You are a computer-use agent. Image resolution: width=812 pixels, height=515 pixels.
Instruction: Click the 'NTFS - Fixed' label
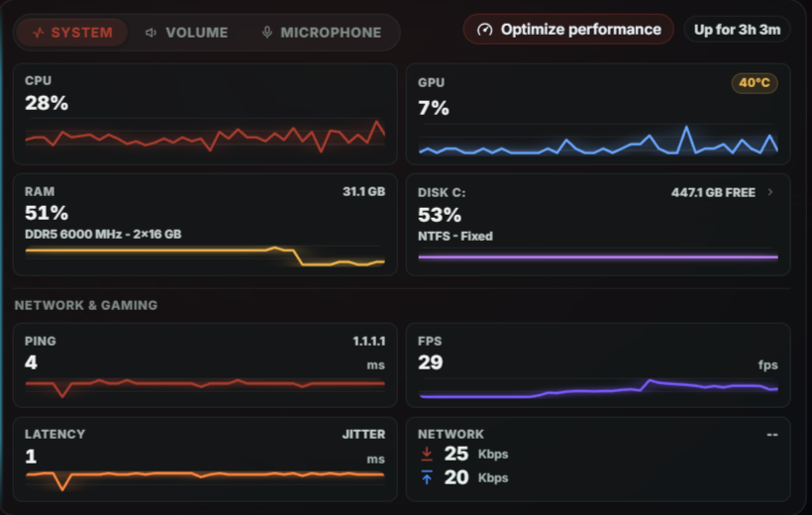(x=456, y=237)
